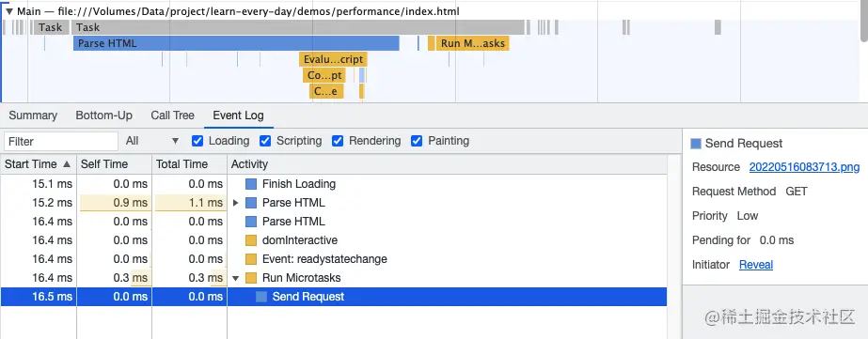This screenshot has height=339, width=868.
Task: Collapse the Main thread track
Action: (8, 11)
